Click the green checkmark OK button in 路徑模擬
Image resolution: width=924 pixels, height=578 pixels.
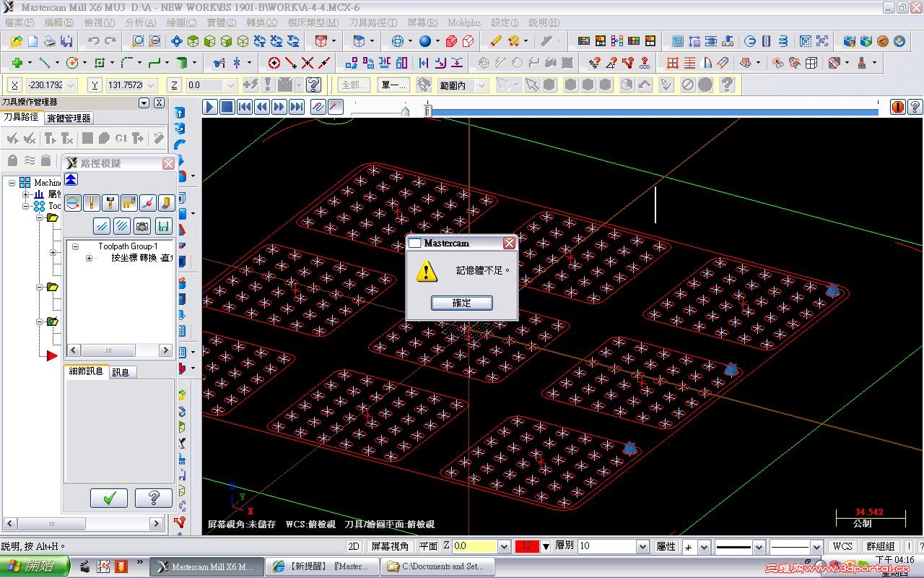tap(109, 498)
